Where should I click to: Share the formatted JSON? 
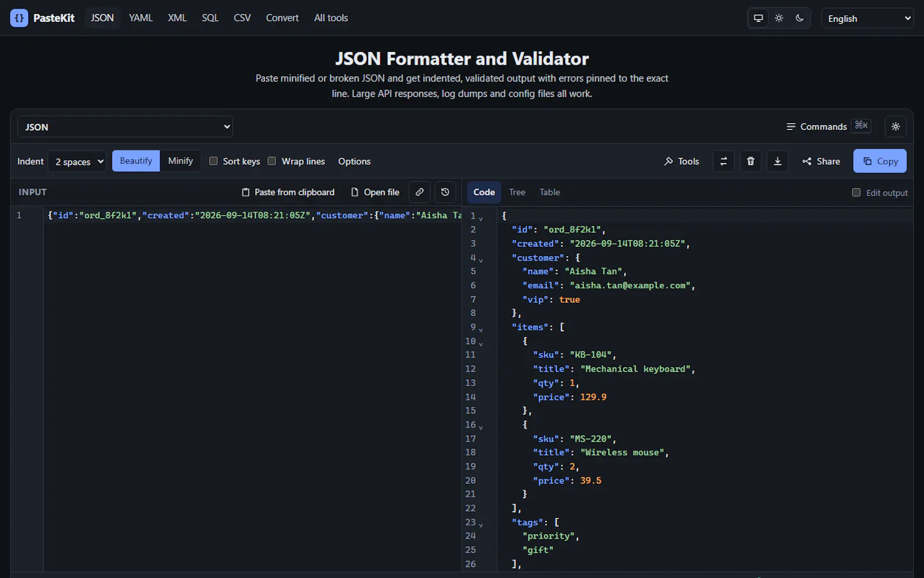(x=821, y=161)
